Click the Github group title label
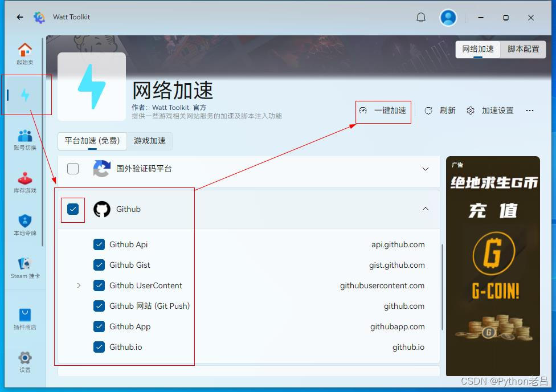 coord(128,209)
